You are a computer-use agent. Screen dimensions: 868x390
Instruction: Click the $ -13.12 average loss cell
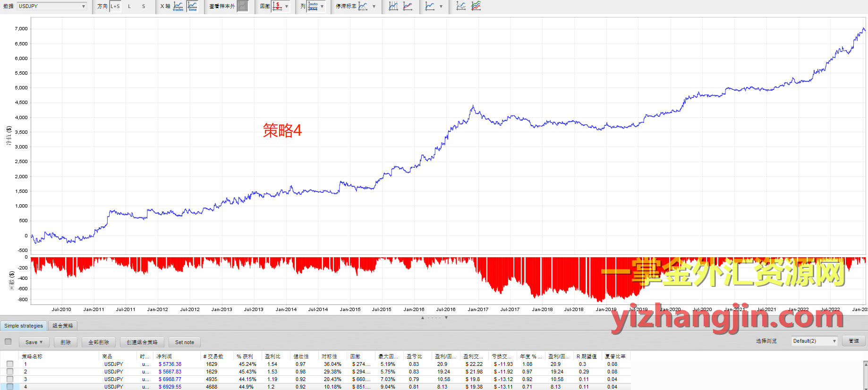tap(503, 379)
